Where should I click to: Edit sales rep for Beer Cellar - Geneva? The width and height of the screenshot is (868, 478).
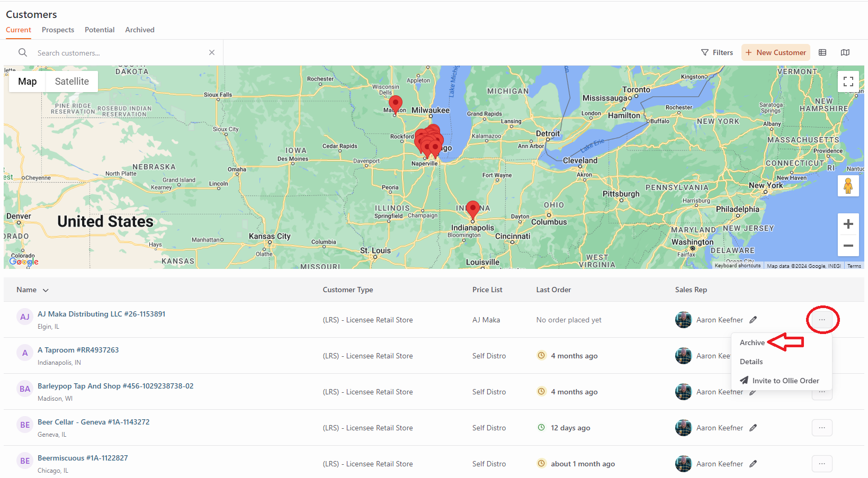point(753,428)
